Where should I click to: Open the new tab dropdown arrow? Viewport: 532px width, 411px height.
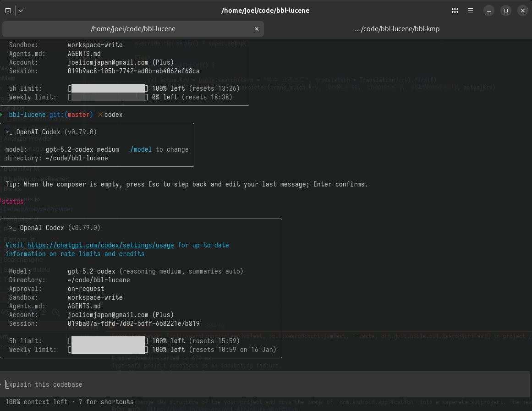point(21,11)
